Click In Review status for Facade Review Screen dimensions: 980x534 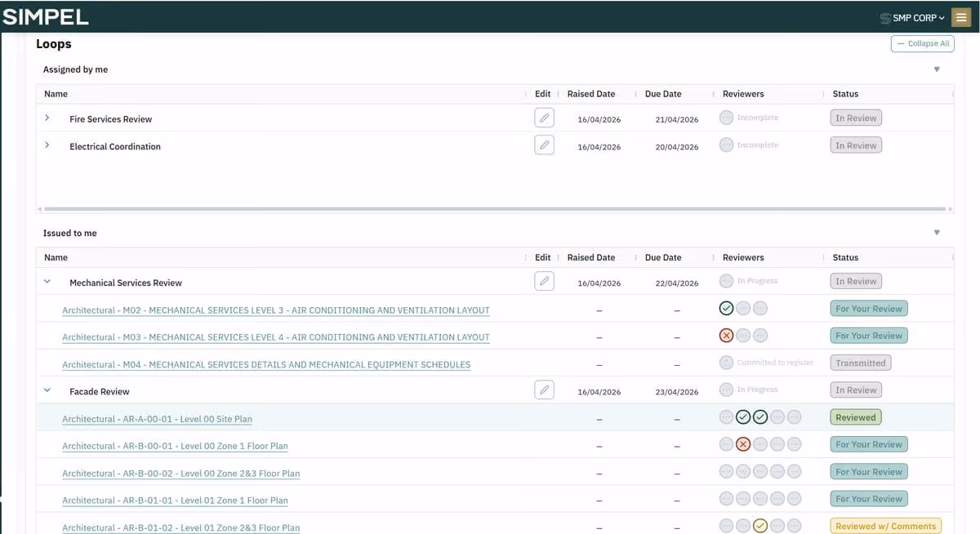[856, 389]
